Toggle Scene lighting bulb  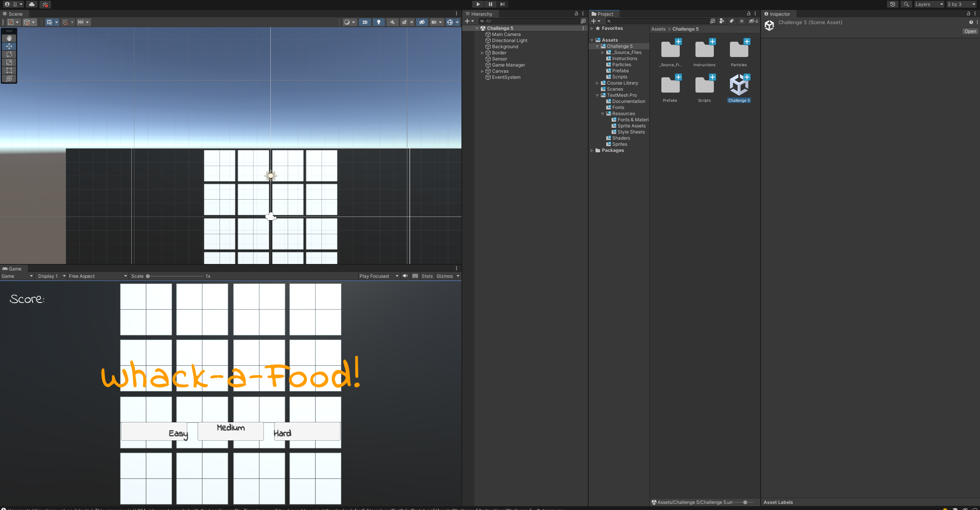click(x=379, y=22)
